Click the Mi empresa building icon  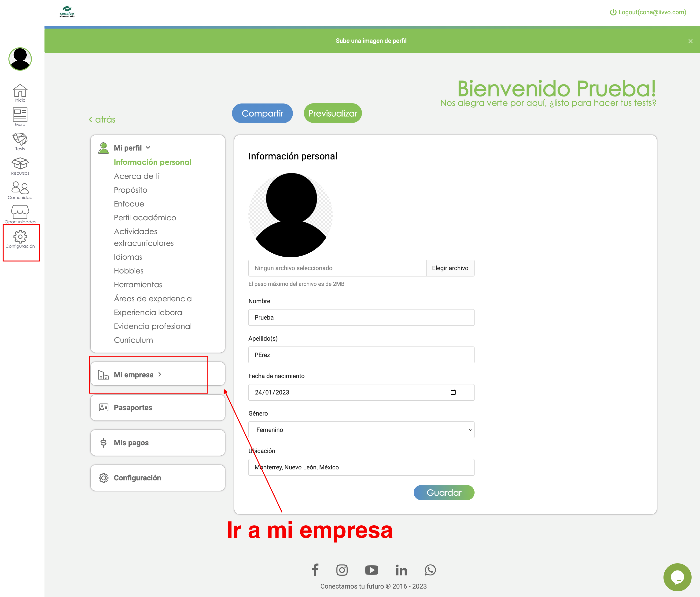[103, 374]
